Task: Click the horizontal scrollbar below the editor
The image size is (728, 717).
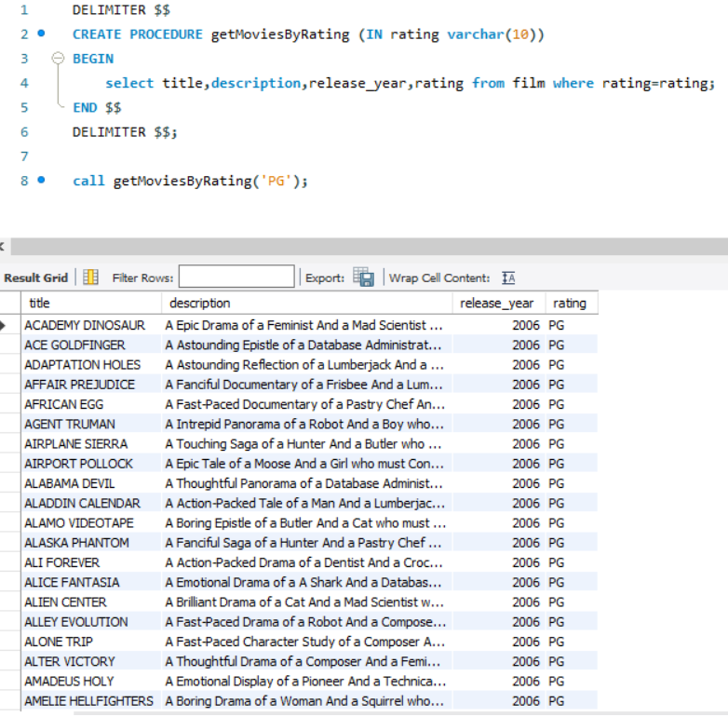Action: pos(369,247)
